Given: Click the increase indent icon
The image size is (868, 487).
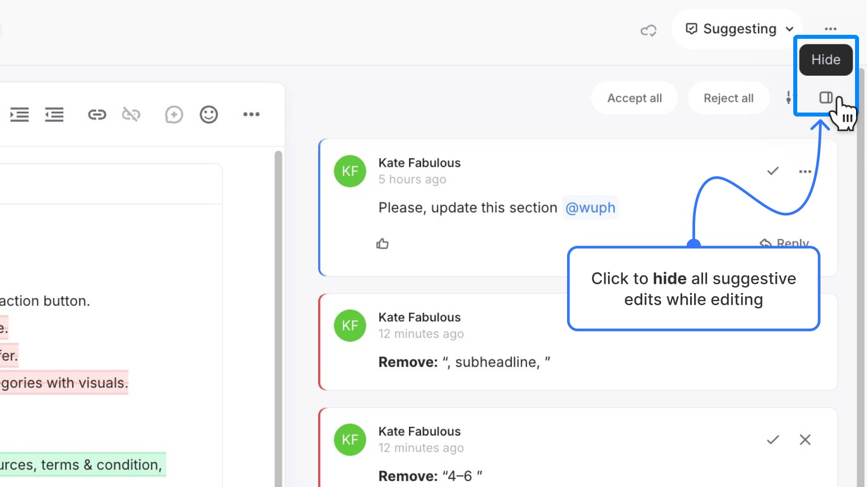Looking at the screenshot, I should pos(19,115).
